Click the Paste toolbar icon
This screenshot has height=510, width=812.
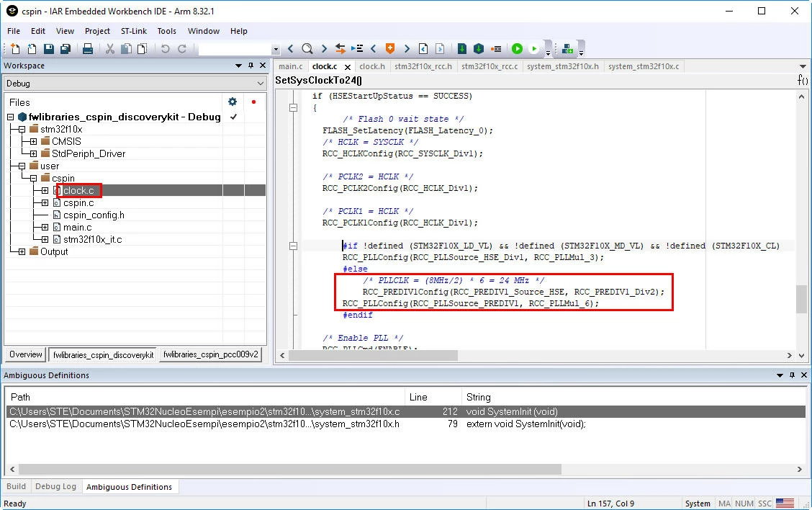coord(142,49)
